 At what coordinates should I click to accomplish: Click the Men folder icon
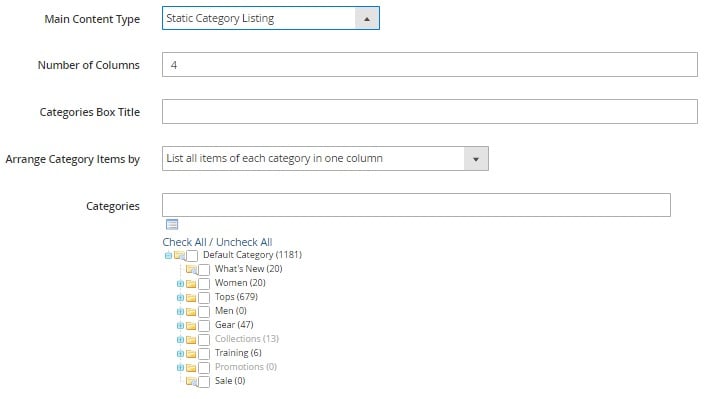[x=191, y=312]
